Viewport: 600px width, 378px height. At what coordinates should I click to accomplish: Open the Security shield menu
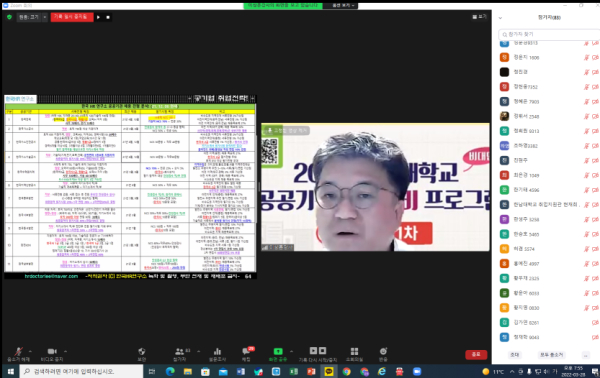pyautogui.click(x=142, y=354)
